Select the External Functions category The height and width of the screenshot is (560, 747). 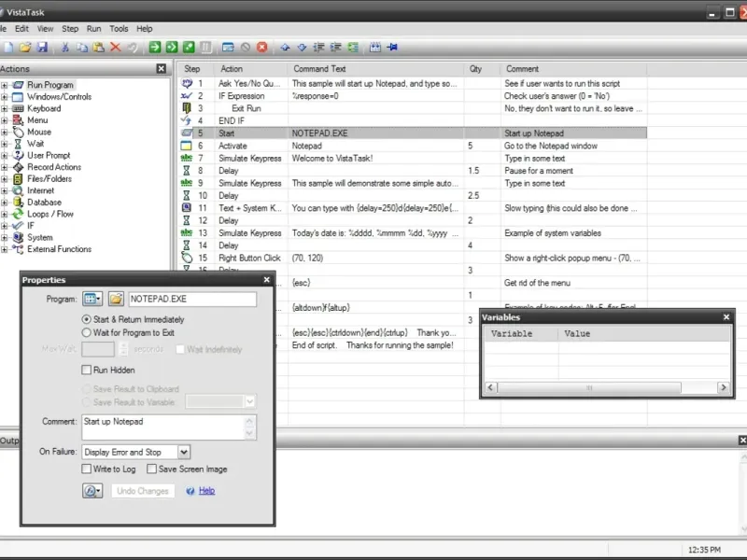[59, 249]
